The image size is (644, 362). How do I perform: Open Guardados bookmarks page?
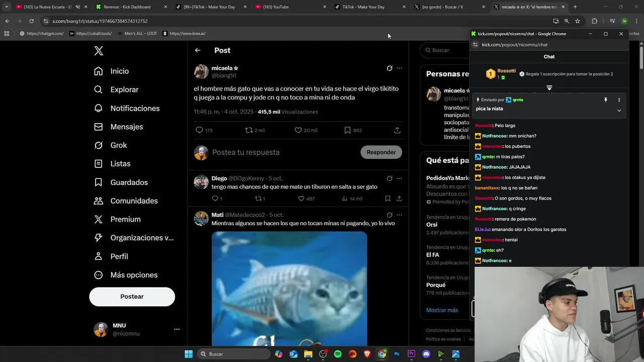pyautogui.click(x=121, y=183)
